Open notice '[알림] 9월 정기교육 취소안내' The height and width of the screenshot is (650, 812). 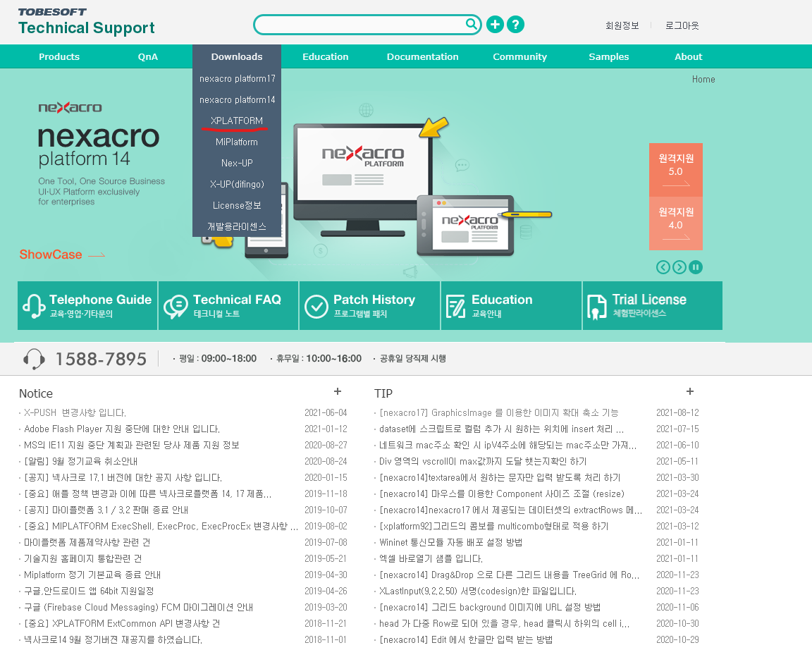click(x=80, y=462)
